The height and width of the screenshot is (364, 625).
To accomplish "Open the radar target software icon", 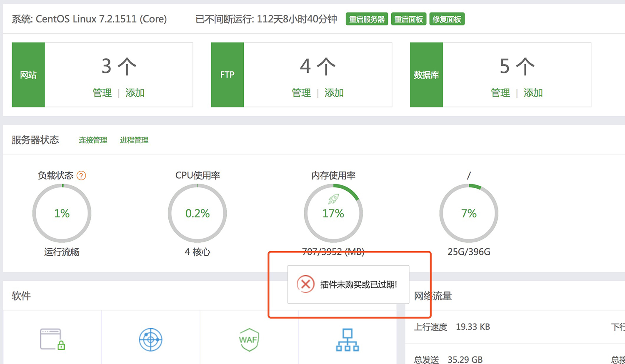I will click(150, 339).
